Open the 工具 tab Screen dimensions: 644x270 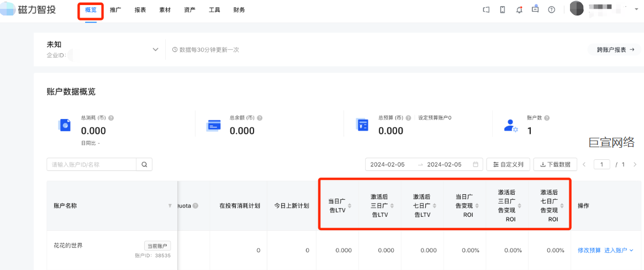[x=214, y=10]
